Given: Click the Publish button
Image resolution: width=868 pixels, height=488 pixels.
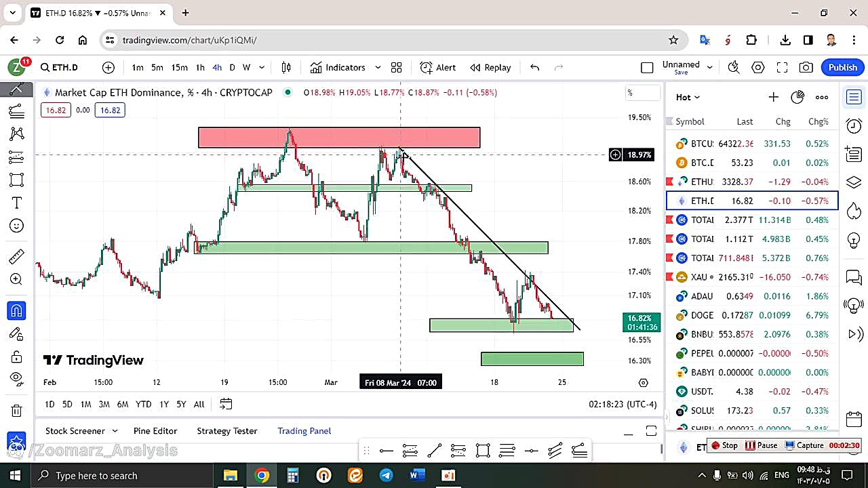Looking at the screenshot, I should [x=843, y=67].
